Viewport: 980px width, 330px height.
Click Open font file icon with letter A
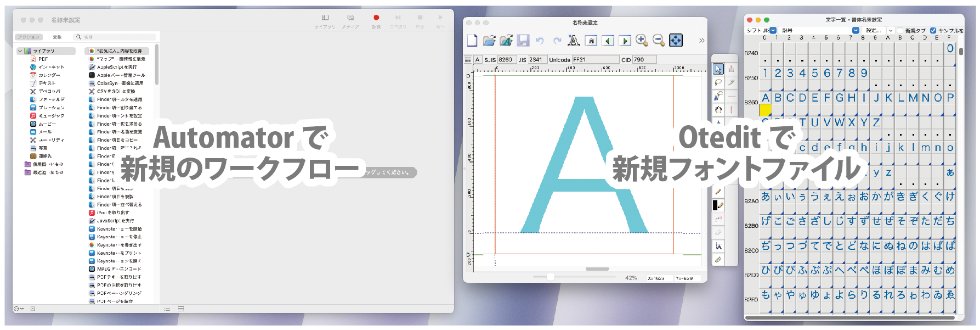(506, 40)
